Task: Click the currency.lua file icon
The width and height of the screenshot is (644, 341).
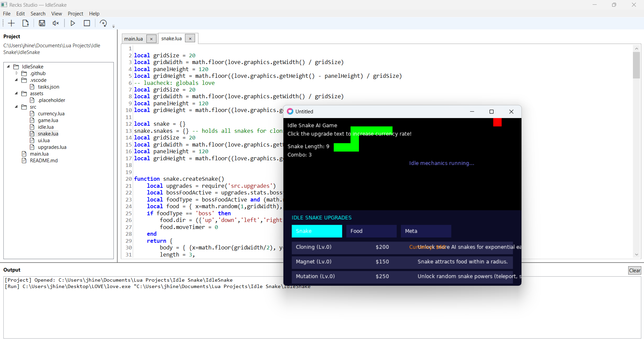Action: (x=32, y=114)
